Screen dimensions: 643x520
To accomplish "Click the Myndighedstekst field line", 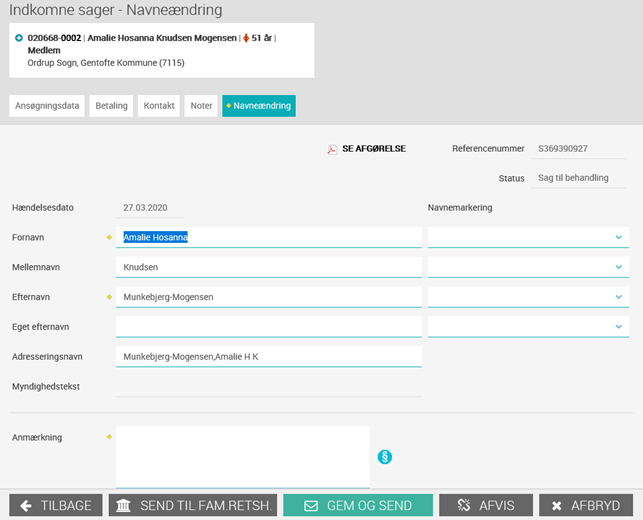I will tap(269, 387).
